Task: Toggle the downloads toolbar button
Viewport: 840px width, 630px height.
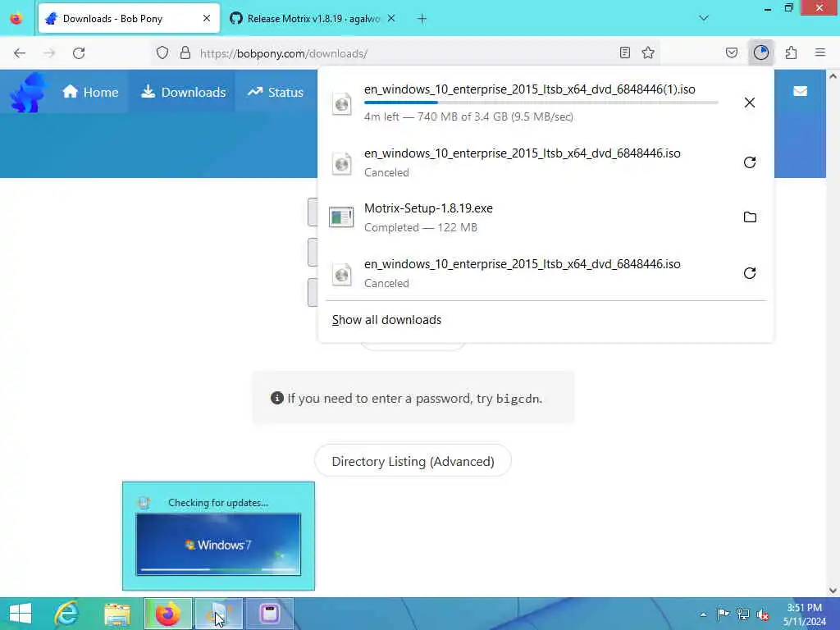Action: pos(760,52)
